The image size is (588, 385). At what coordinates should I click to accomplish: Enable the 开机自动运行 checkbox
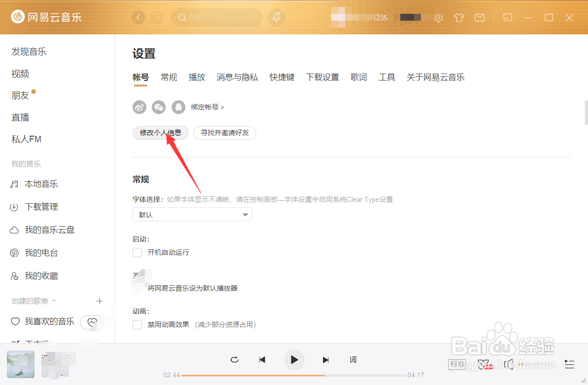point(137,253)
